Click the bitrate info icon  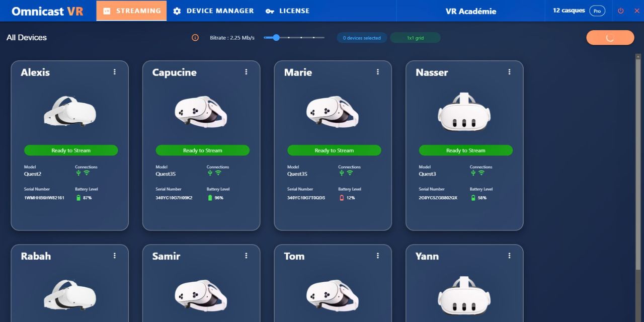[x=195, y=37]
